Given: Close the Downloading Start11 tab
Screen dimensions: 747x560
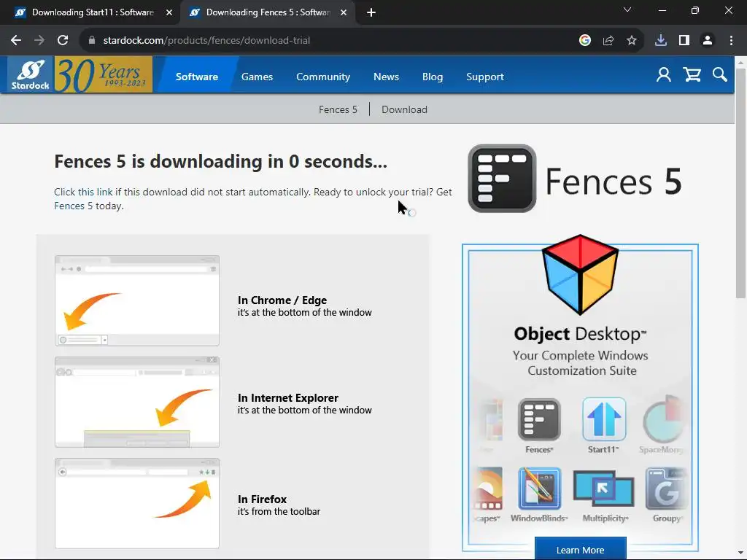Looking at the screenshot, I should pyautogui.click(x=169, y=12).
